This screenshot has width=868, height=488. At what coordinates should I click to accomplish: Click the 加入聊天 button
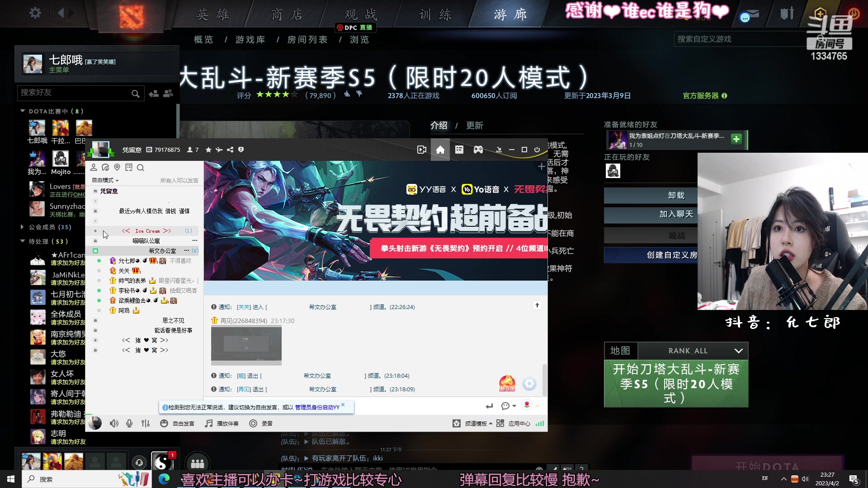(651, 214)
